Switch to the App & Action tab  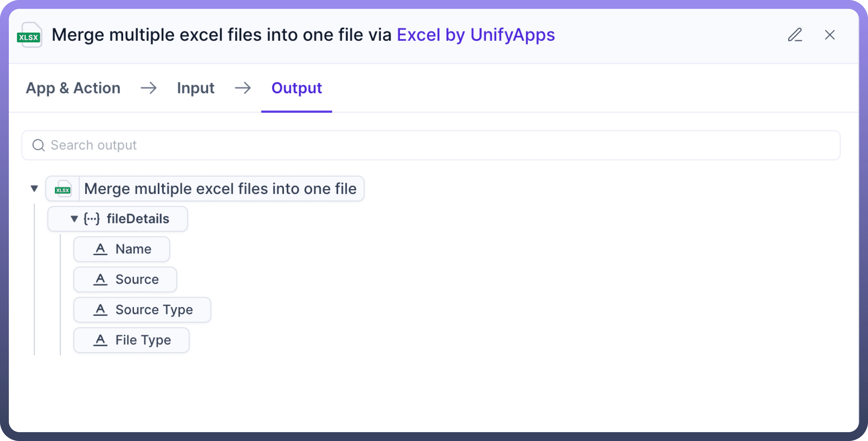[x=73, y=88]
